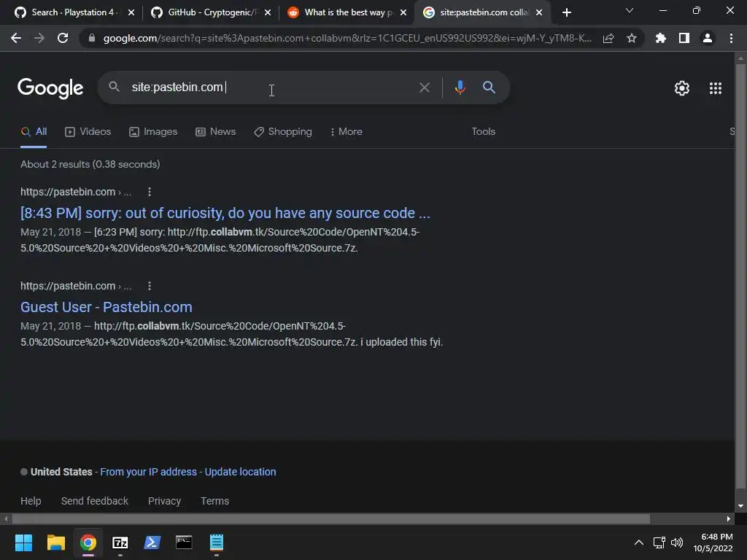Select the Shopping results tab

pos(283,132)
